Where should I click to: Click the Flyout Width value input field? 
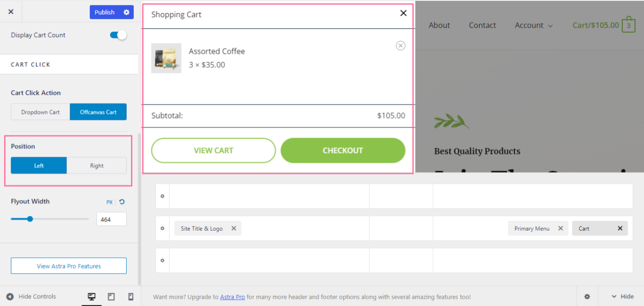click(x=111, y=219)
